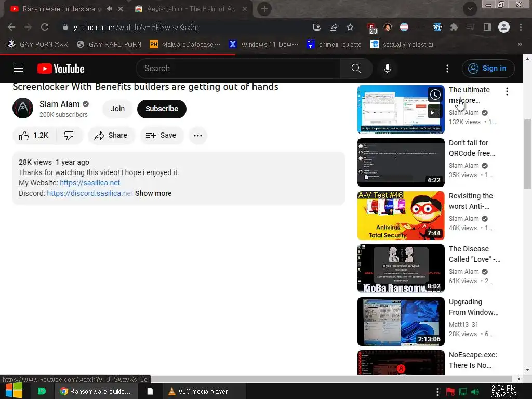Add ultimate malcore video to queue
The height and width of the screenshot is (399, 532).
coord(435,111)
